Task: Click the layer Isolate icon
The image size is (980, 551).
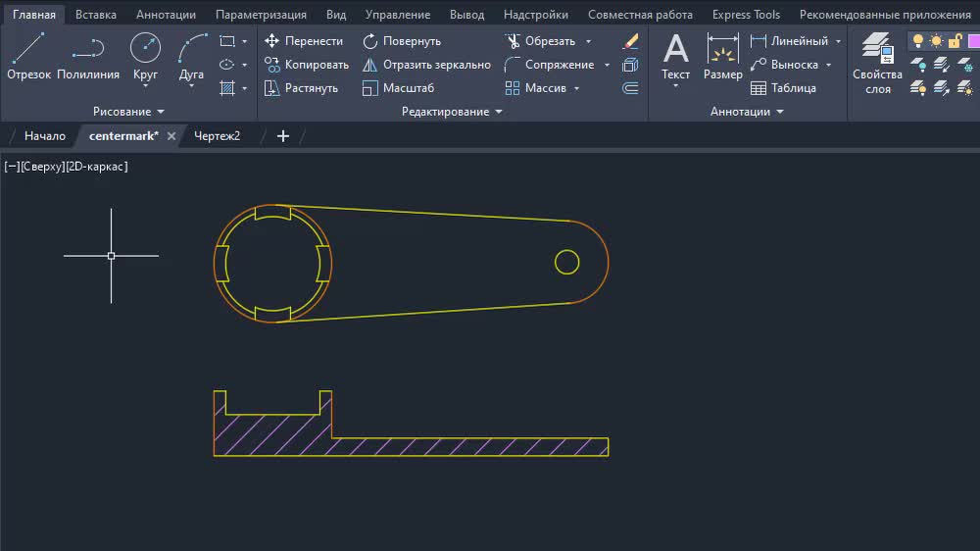Action: (x=941, y=65)
